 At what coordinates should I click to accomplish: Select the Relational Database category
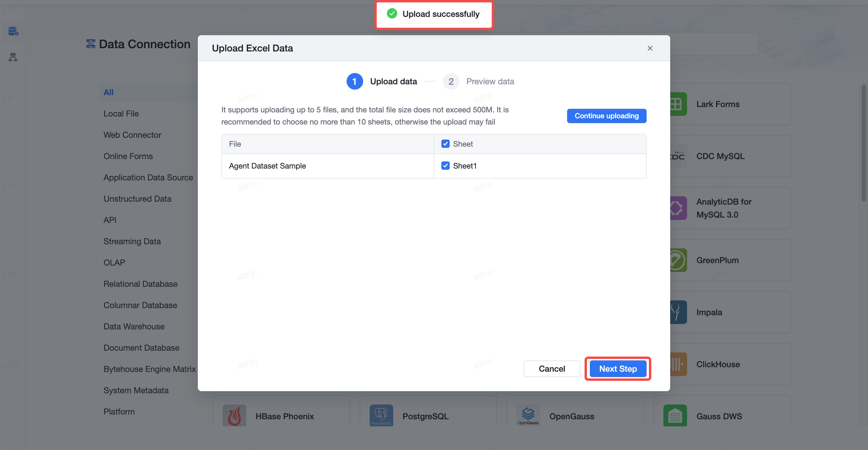[140, 284]
